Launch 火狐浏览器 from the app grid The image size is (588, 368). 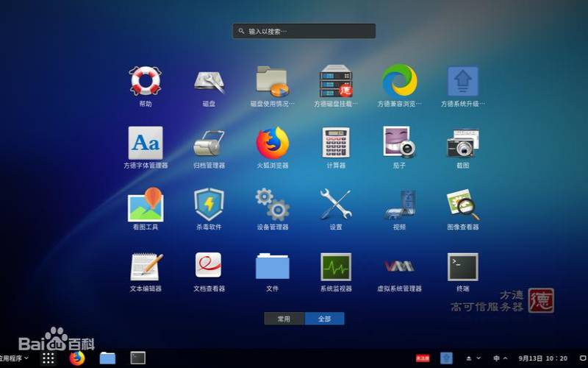[272, 143]
